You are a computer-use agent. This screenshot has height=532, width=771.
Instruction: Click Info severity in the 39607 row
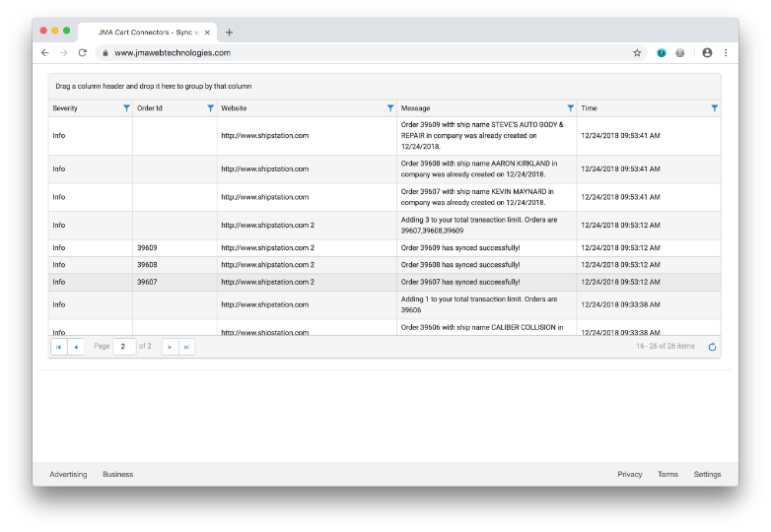point(59,282)
